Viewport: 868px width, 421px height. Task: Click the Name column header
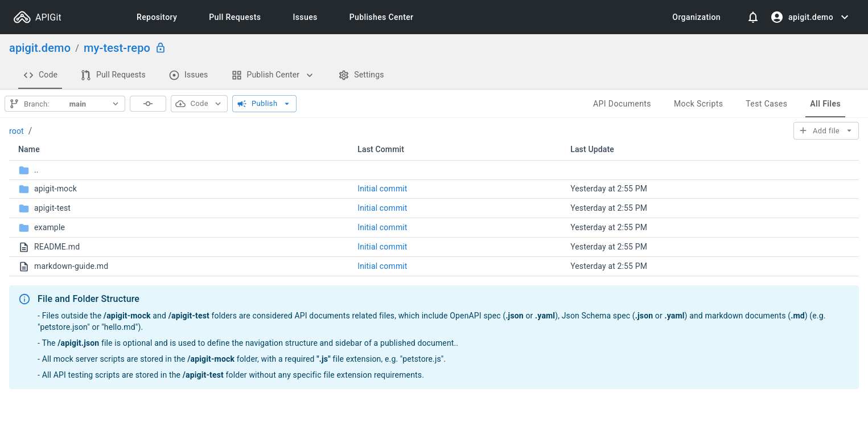coord(29,149)
